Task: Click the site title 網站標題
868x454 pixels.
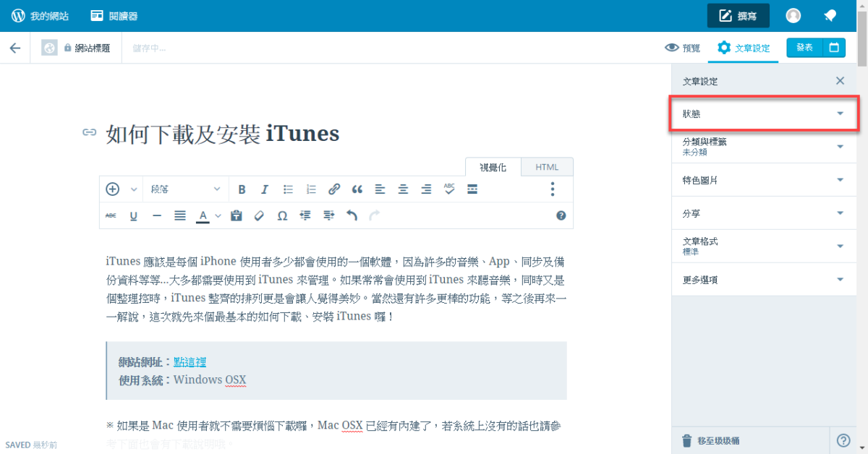Action: (x=93, y=48)
